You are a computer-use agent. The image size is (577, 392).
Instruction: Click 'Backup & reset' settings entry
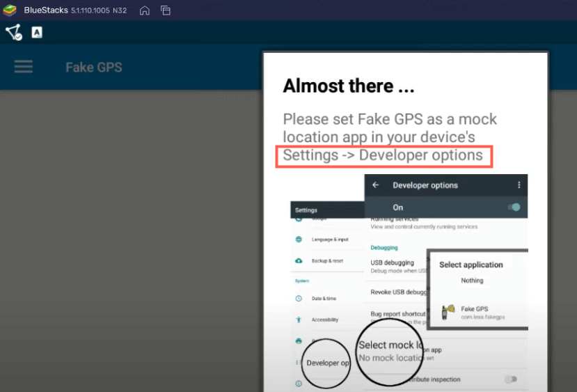(327, 260)
